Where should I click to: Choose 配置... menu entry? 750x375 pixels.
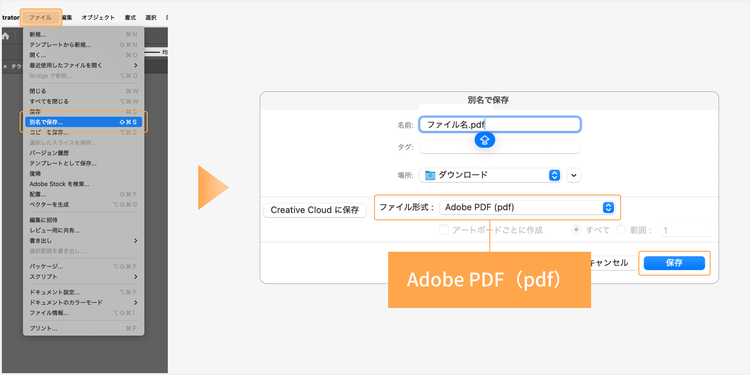83,194
